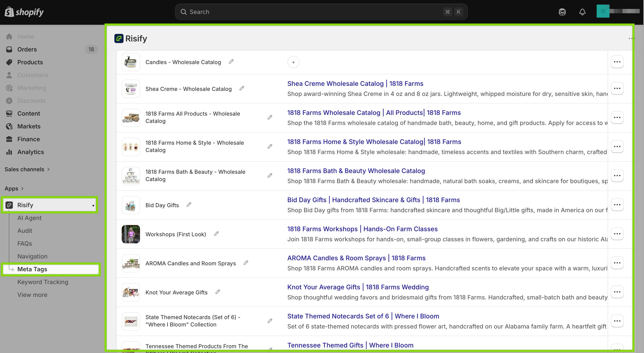Image resolution: width=644 pixels, height=353 pixels.
Task: Edit Knot Your Average Gifts pencil icon
Action: point(218,292)
